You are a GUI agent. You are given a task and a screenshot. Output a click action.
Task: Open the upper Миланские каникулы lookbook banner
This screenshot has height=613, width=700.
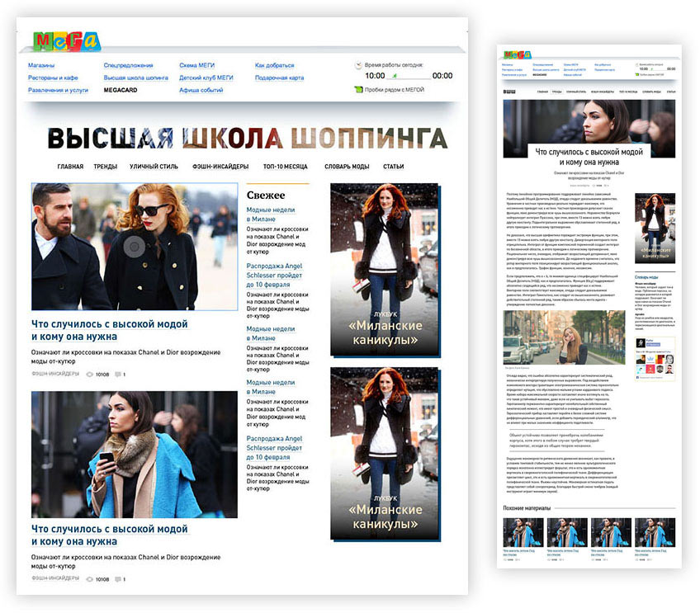pos(384,271)
